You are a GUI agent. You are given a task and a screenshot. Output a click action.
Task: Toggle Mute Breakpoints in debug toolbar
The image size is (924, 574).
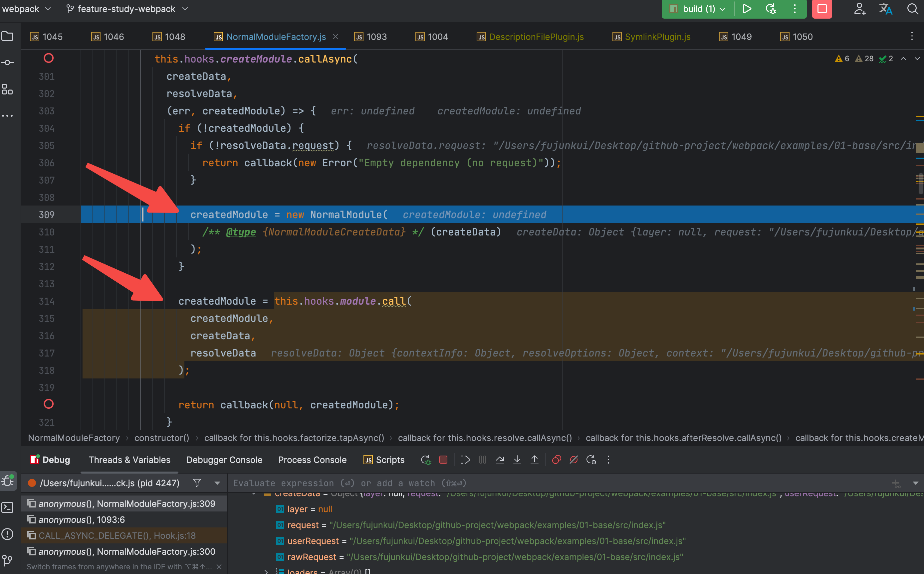click(574, 460)
